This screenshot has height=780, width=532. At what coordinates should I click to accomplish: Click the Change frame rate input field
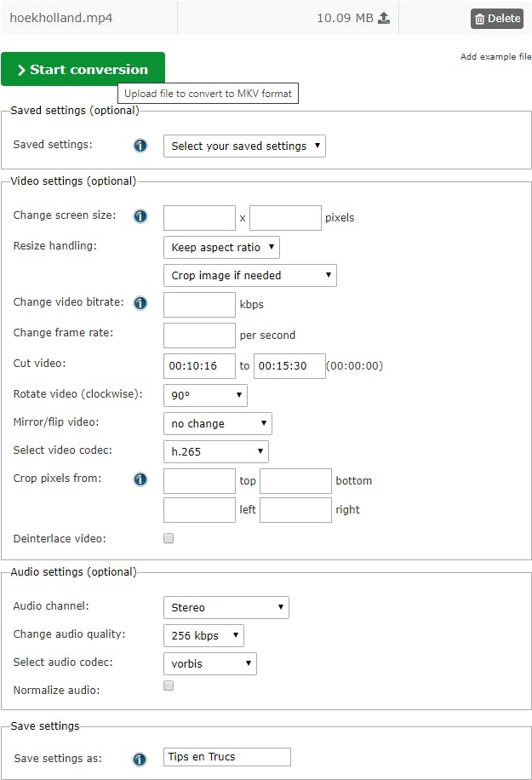199,335
